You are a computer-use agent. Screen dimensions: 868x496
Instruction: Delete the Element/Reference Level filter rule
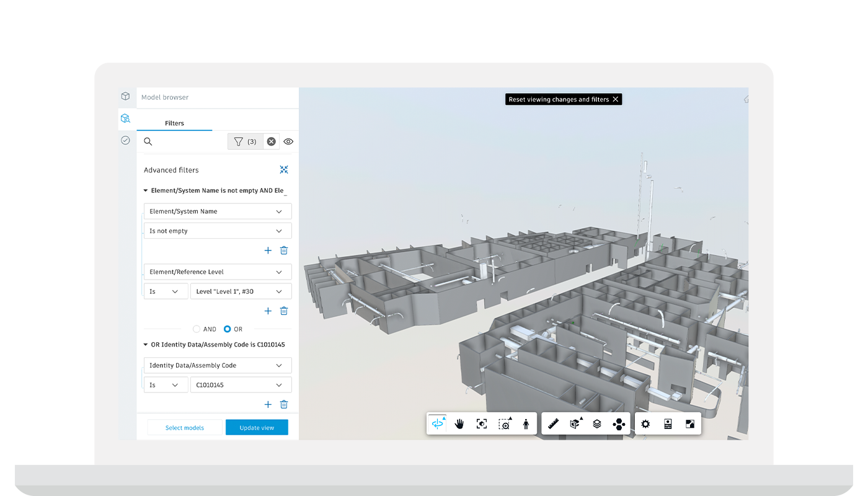click(x=284, y=311)
